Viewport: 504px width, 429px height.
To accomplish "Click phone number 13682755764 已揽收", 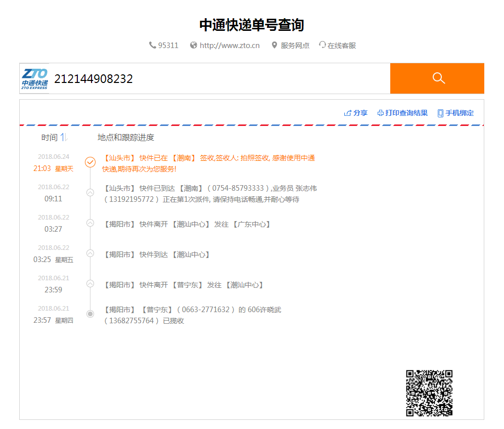I will tap(144, 321).
